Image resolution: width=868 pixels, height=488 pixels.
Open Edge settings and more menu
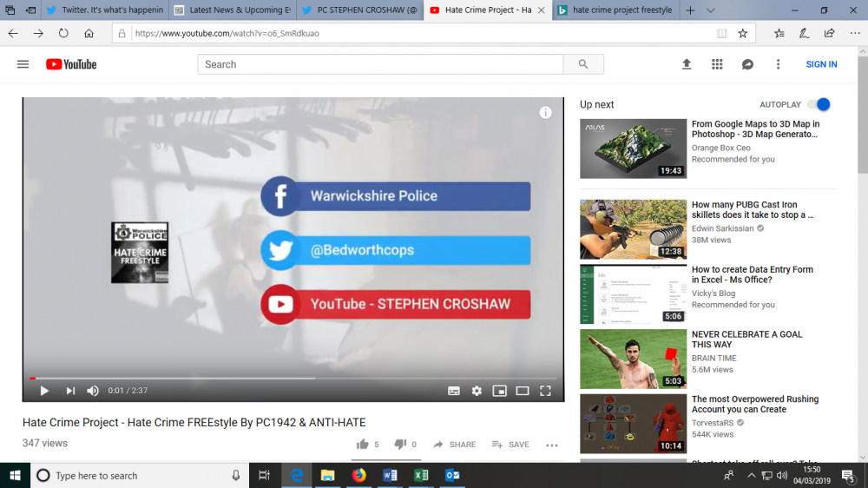(855, 33)
